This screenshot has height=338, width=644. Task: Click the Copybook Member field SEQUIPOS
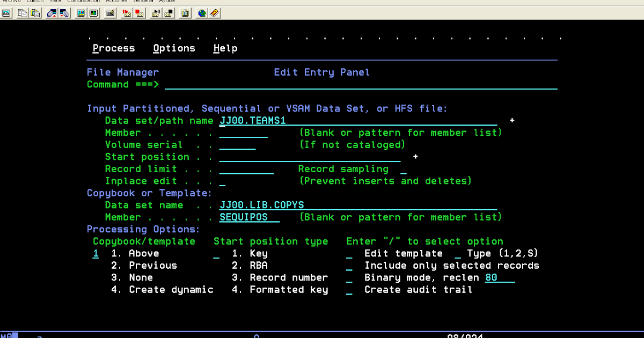point(250,217)
